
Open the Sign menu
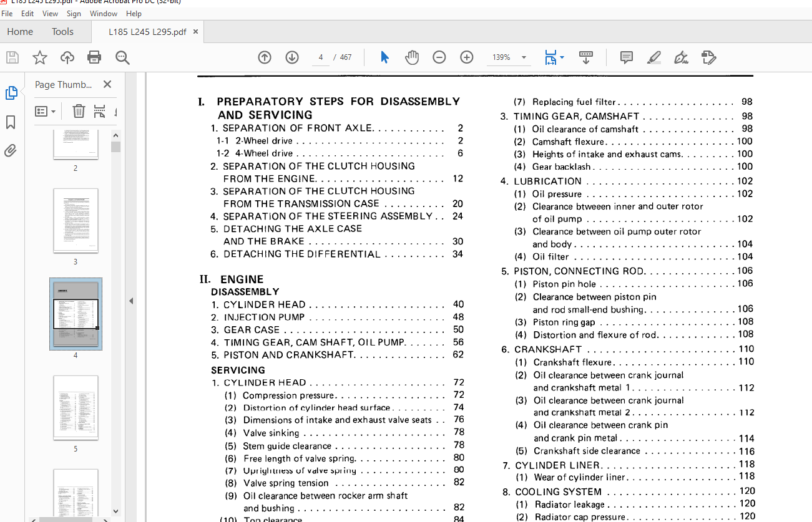(x=74, y=13)
